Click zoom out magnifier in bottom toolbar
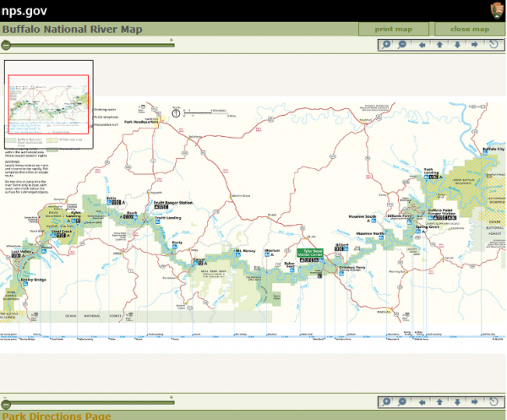This screenshot has height=420, width=507. (x=402, y=402)
